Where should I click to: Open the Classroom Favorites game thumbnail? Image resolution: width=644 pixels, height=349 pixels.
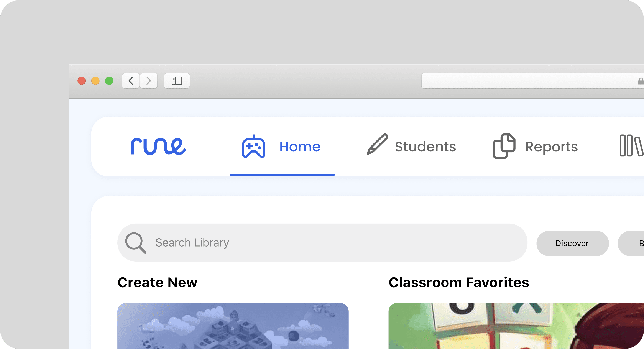click(516, 326)
